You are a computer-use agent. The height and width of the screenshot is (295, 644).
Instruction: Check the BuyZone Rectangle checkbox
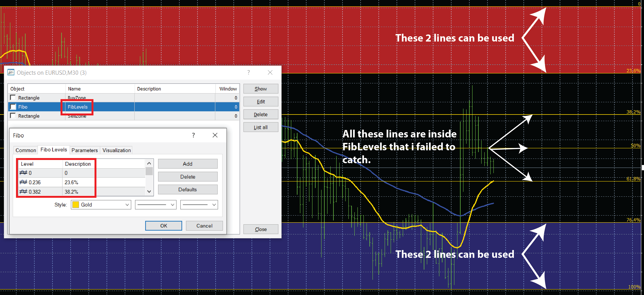(x=13, y=98)
